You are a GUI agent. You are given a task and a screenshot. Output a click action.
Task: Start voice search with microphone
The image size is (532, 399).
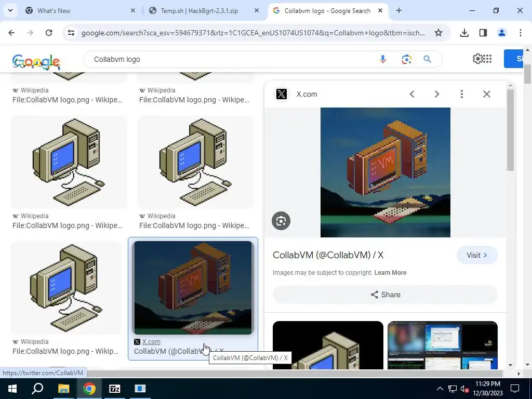(x=383, y=59)
